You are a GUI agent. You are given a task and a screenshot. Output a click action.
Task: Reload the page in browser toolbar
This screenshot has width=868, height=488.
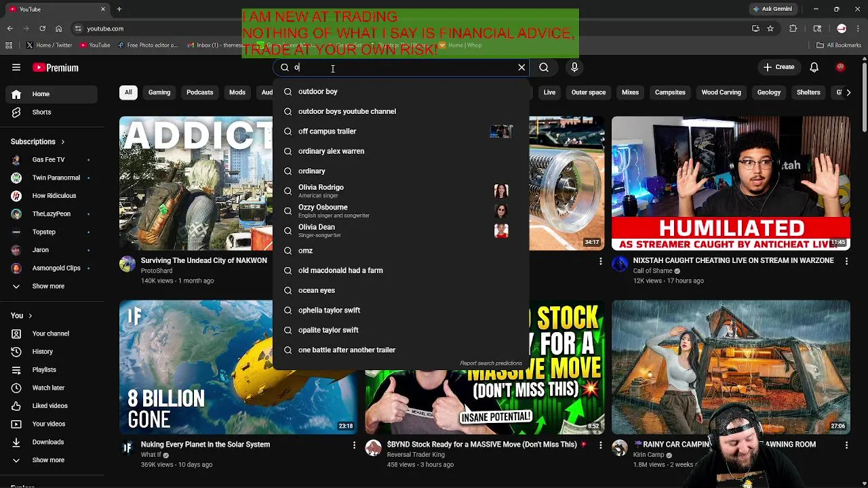coord(42,28)
